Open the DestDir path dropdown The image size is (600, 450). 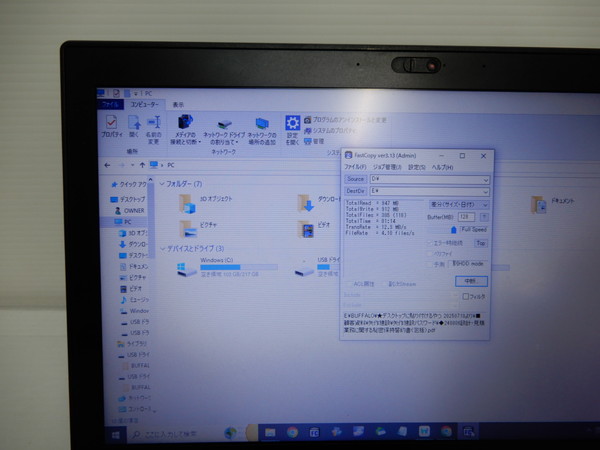pos(485,190)
